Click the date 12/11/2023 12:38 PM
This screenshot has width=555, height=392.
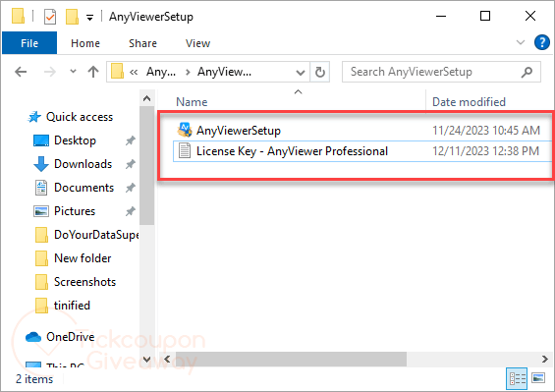click(485, 151)
